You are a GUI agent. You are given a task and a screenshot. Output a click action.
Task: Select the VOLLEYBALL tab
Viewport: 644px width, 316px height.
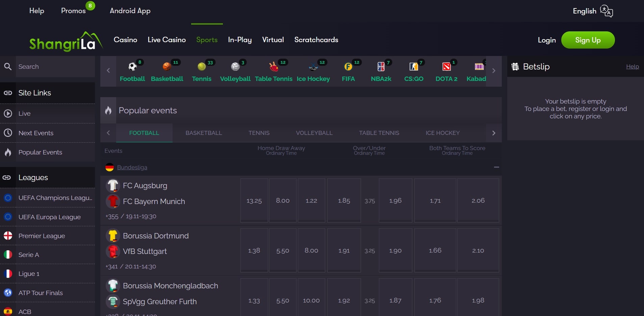tap(314, 133)
